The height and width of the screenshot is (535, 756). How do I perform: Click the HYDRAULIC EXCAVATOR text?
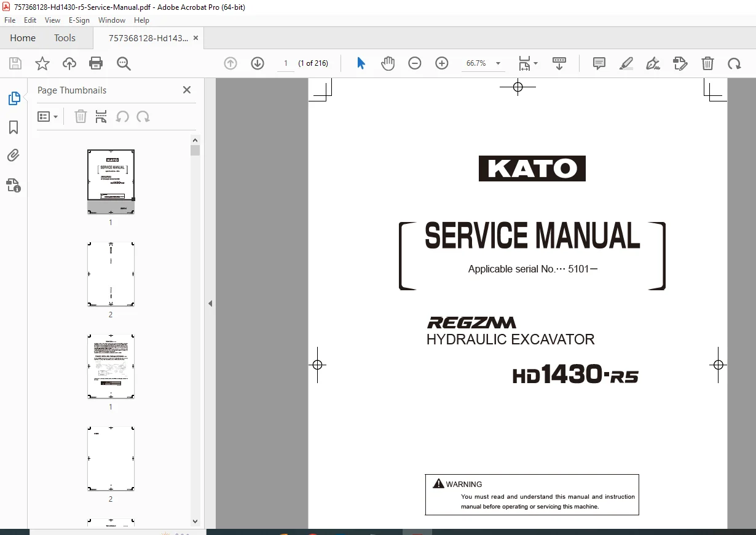511,339
